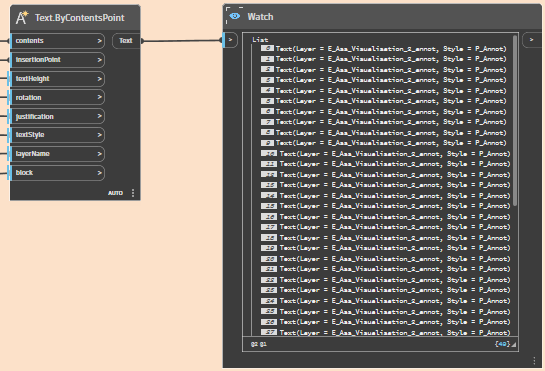Click the AUTO lacing indicator
Image resolution: width=545 pixels, height=371 pixels.
[x=115, y=193]
